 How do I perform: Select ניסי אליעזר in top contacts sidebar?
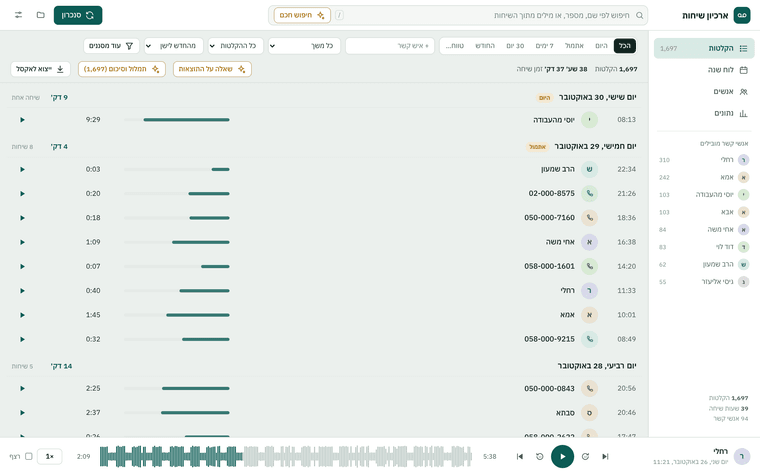[x=704, y=282]
